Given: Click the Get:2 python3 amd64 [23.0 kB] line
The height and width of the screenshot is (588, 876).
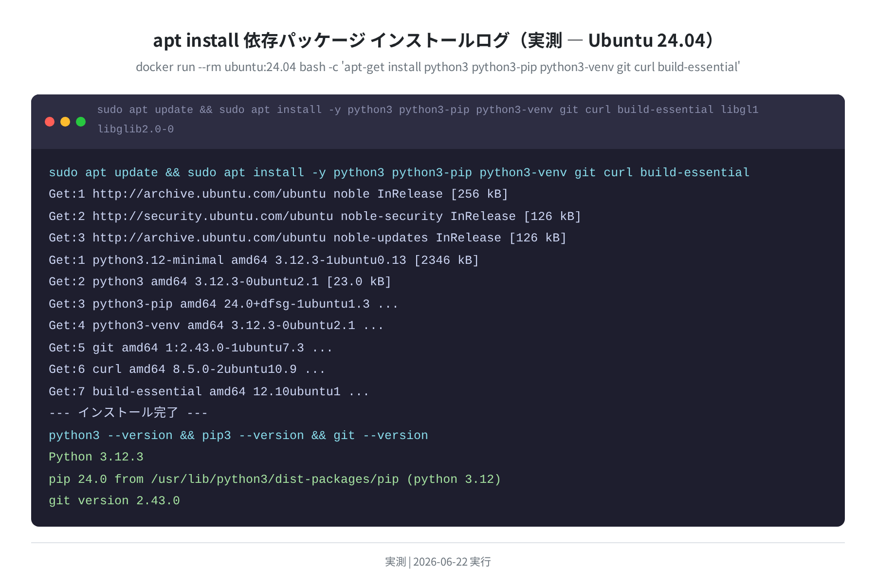Looking at the screenshot, I should pos(220,281).
